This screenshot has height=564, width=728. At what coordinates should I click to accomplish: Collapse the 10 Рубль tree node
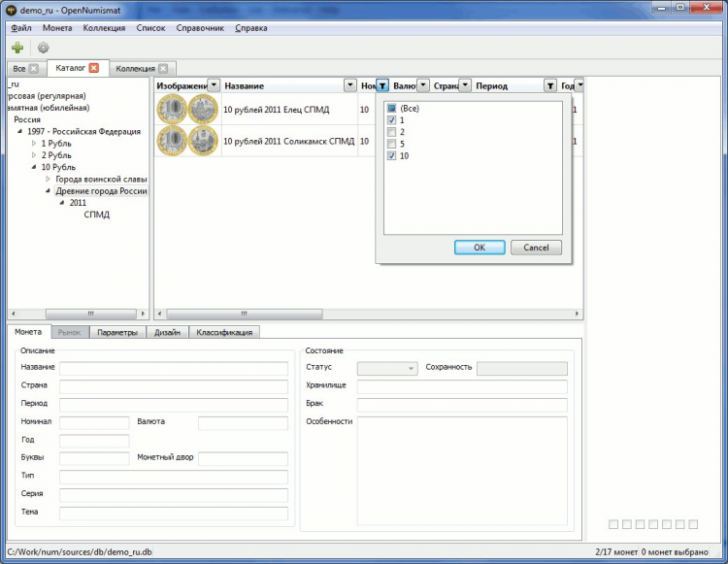pos(34,167)
